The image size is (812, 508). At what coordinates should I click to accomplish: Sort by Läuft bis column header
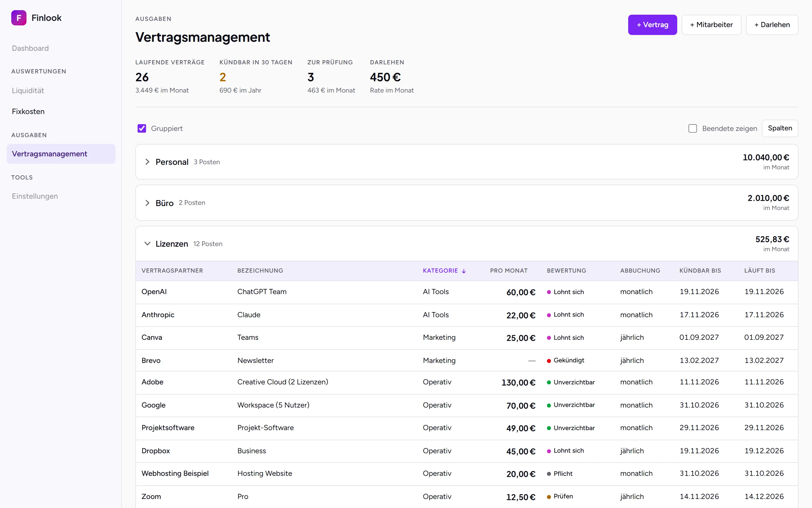760,271
